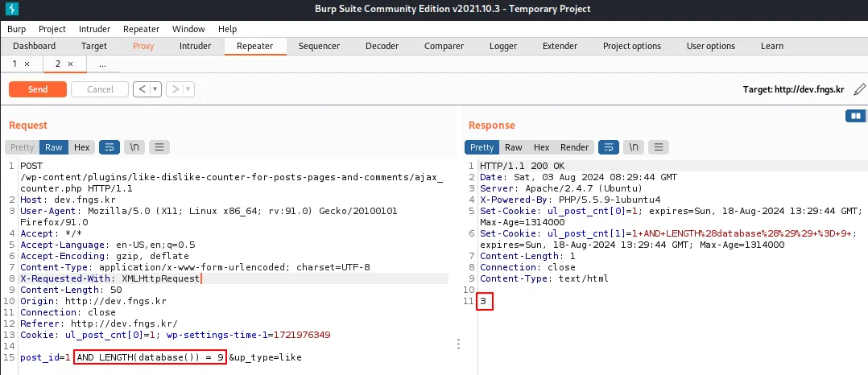Open the Window menu
868x375 pixels.
click(x=188, y=29)
